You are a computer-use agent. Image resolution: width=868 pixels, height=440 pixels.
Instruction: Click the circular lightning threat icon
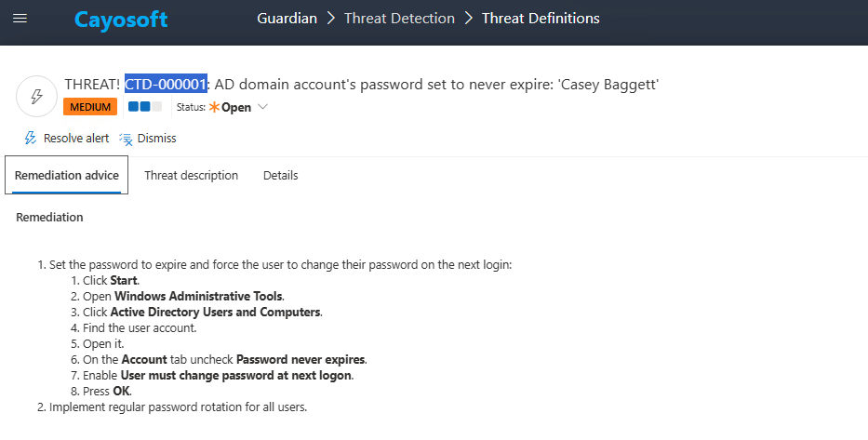(36, 96)
